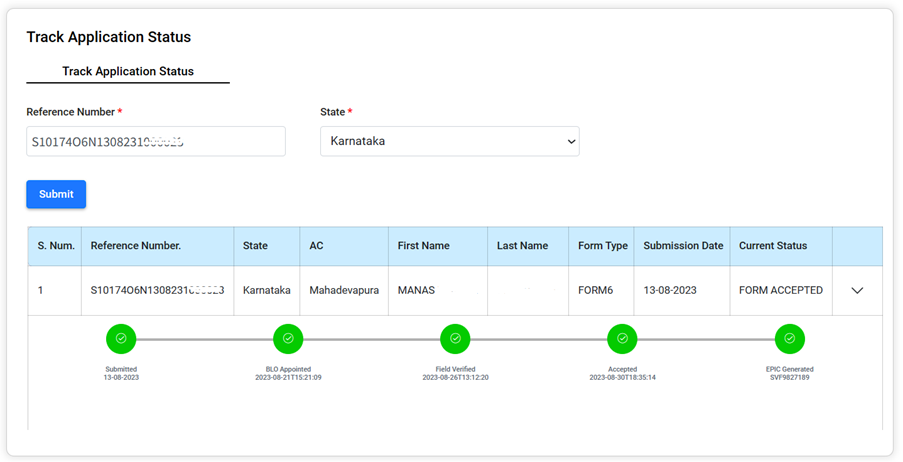The height and width of the screenshot is (462, 903).
Task: Click the Submission Date column header
Action: (x=683, y=246)
